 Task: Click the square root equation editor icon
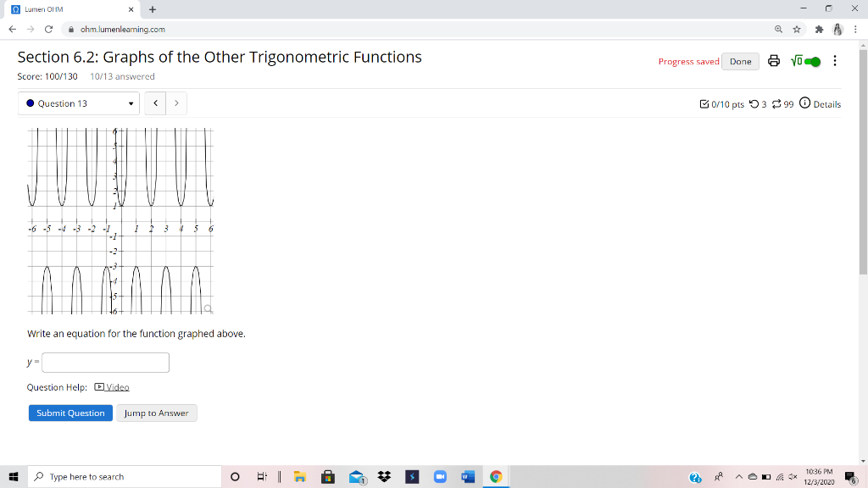point(797,61)
